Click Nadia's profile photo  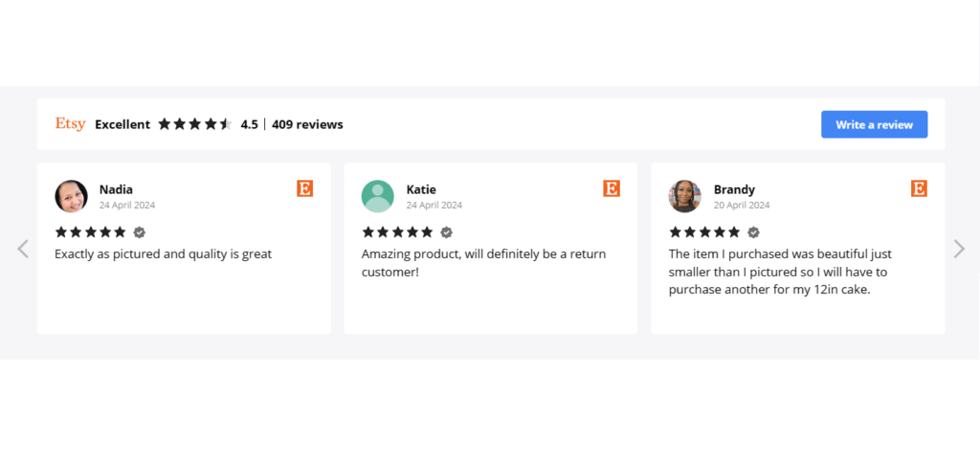click(71, 196)
